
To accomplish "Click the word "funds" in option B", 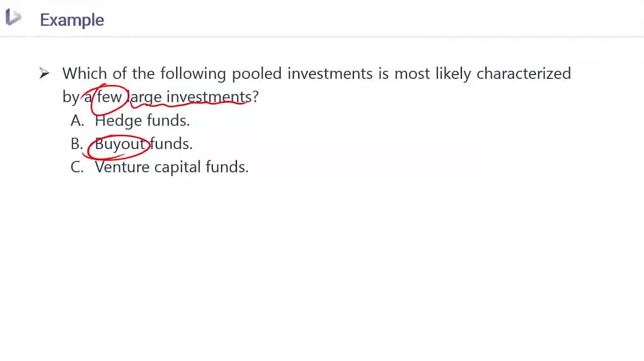I will pyautogui.click(x=171, y=144).
